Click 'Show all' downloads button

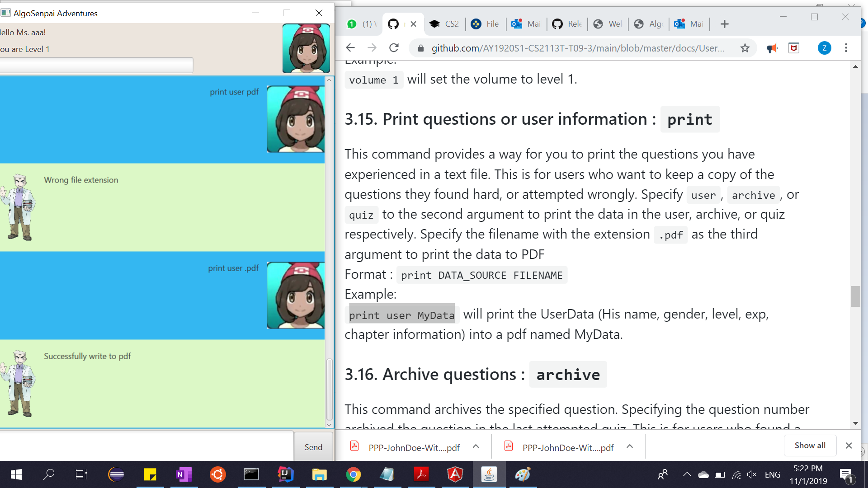pyautogui.click(x=810, y=446)
